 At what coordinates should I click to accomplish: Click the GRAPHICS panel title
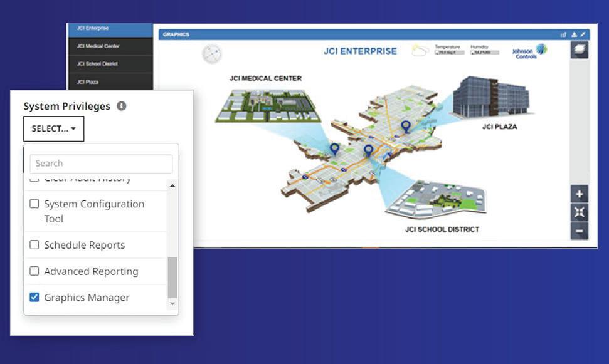click(x=176, y=34)
